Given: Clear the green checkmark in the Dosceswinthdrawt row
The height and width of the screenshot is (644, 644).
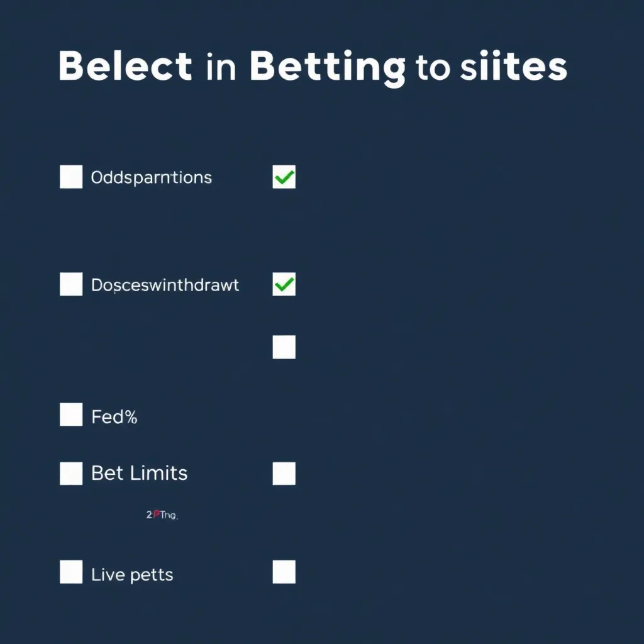Looking at the screenshot, I should click(284, 284).
